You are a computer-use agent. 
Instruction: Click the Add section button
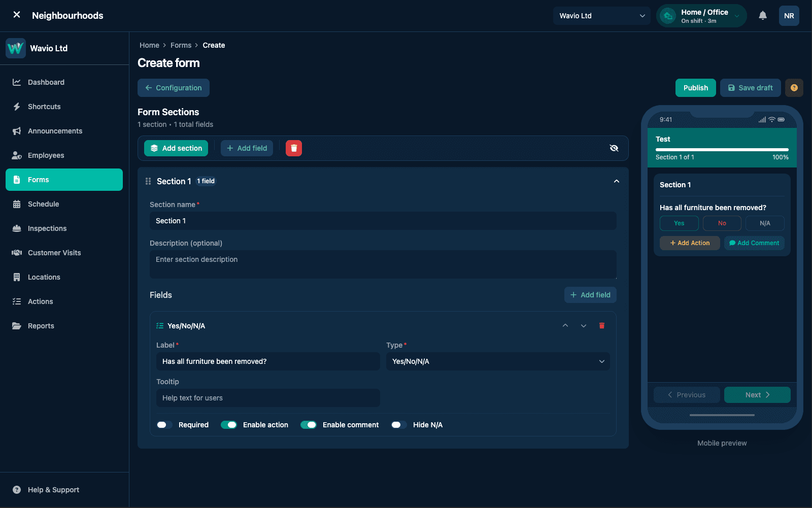(x=176, y=148)
